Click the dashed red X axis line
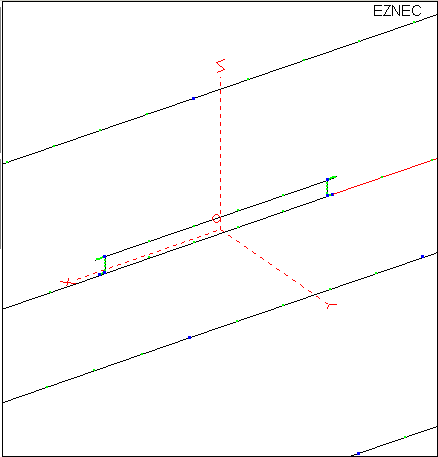438x457 pixels. coord(147,255)
